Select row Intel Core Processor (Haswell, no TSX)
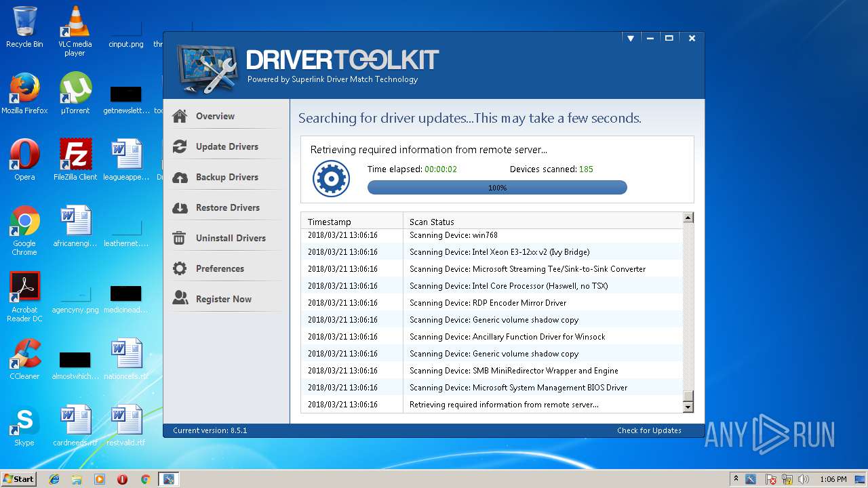This screenshot has width=868, height=488. [492, 286]
